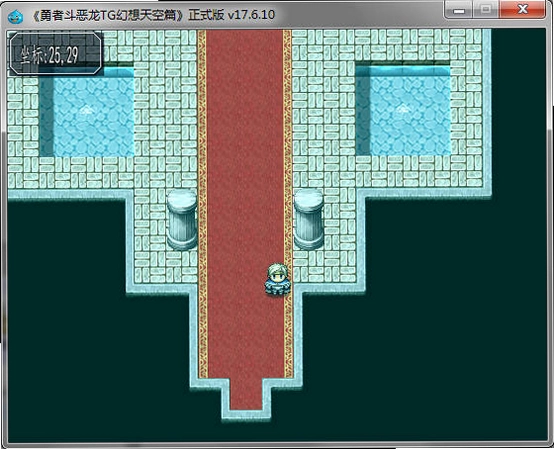Click tile floor below the left pillar
The width and height of the screenshot is (554, 449).
pyautogui.click(x=166, y=267)
